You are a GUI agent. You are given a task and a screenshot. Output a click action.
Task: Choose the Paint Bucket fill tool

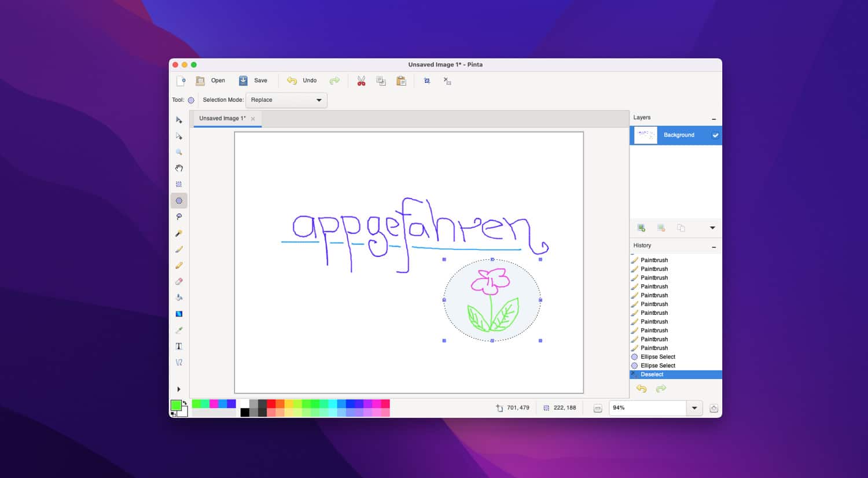179,297
